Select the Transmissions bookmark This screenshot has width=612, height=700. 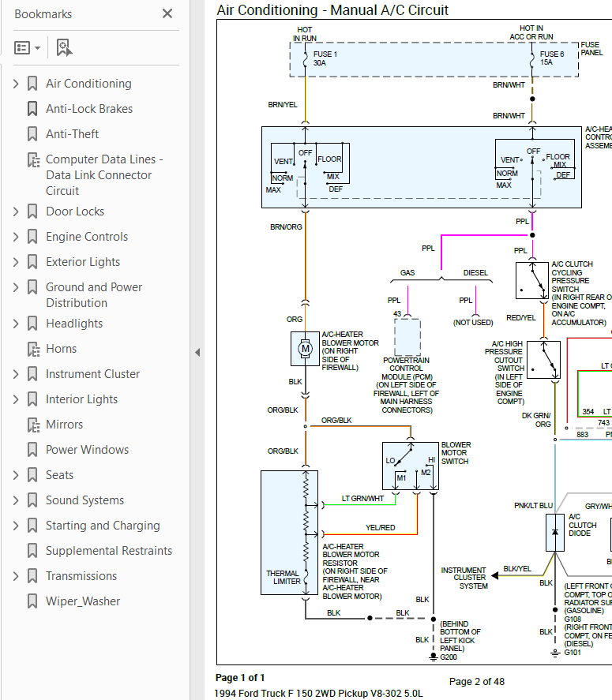pyautogui.click(x=81, y=576)
